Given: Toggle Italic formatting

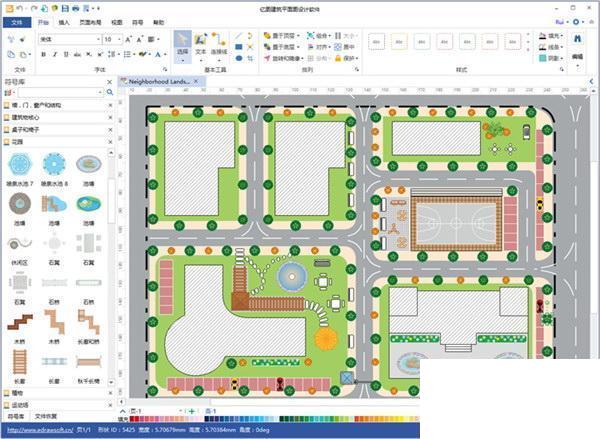Looking at the screenshot, I should click(x=55, y=55).
